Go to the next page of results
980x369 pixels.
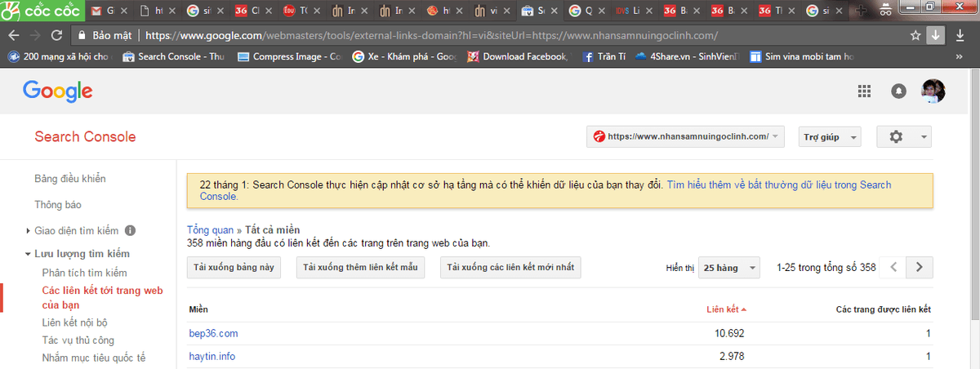(920, 267)
